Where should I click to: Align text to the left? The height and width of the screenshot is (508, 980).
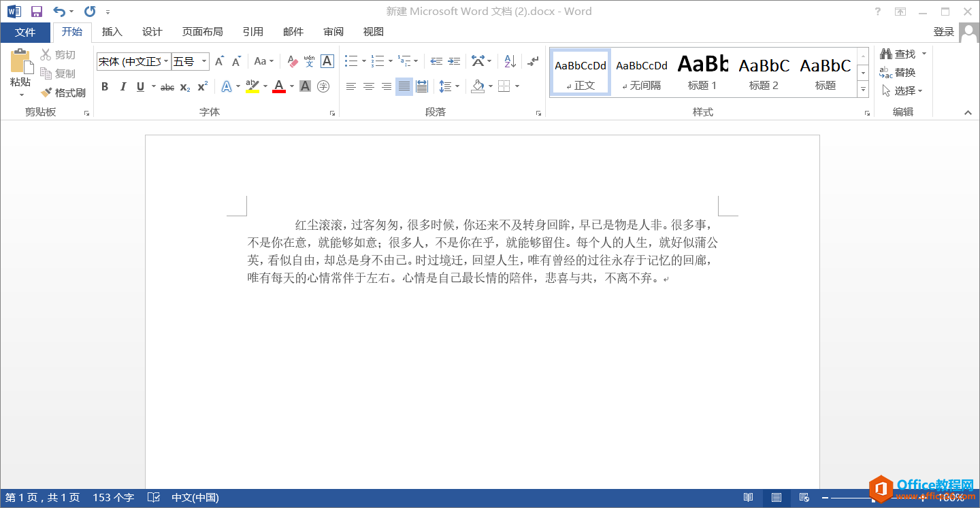(351, 86)
